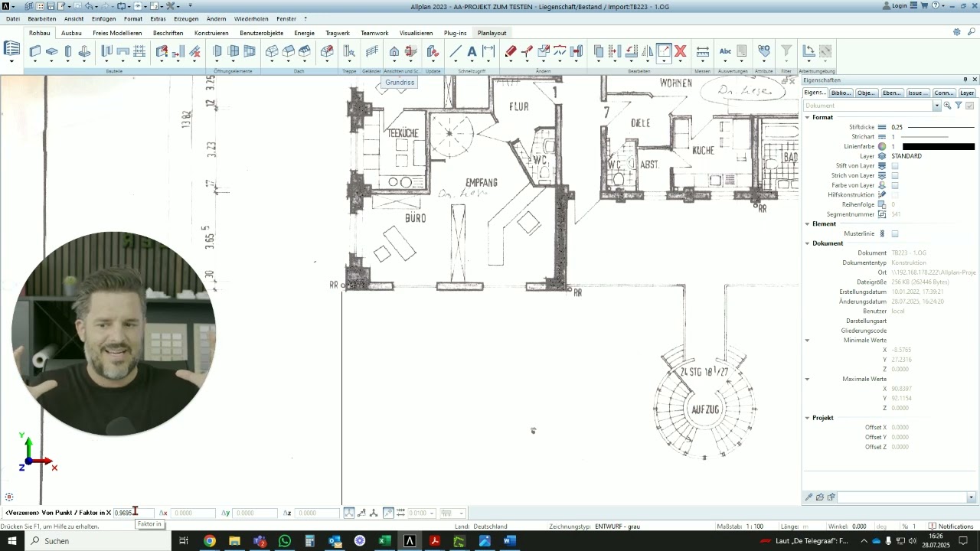The width and height of the screenshot is (980, 551).
Task: Toggle the Farbe von Layer checkbox
Action: [x=895, y=185]
